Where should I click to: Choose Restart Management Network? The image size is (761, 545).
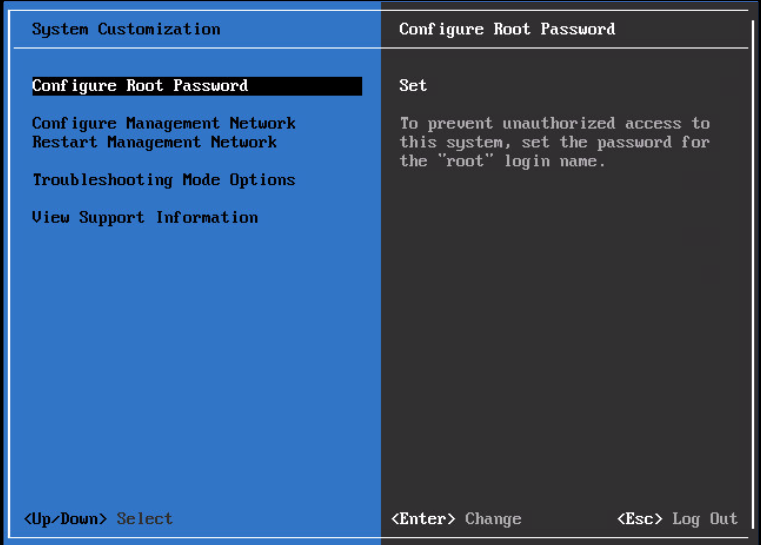[x=154, y=142]
